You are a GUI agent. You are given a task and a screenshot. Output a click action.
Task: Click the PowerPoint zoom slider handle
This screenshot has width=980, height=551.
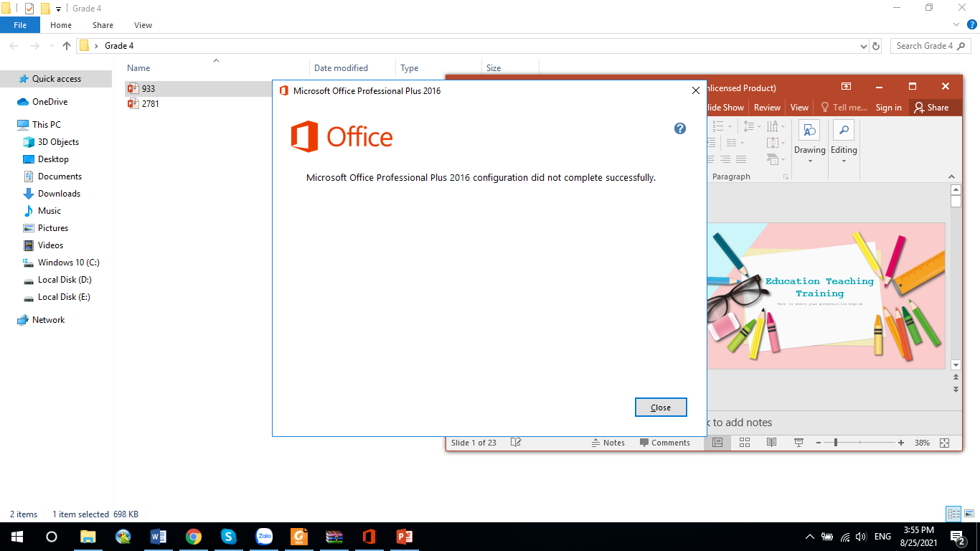(836, 443)
